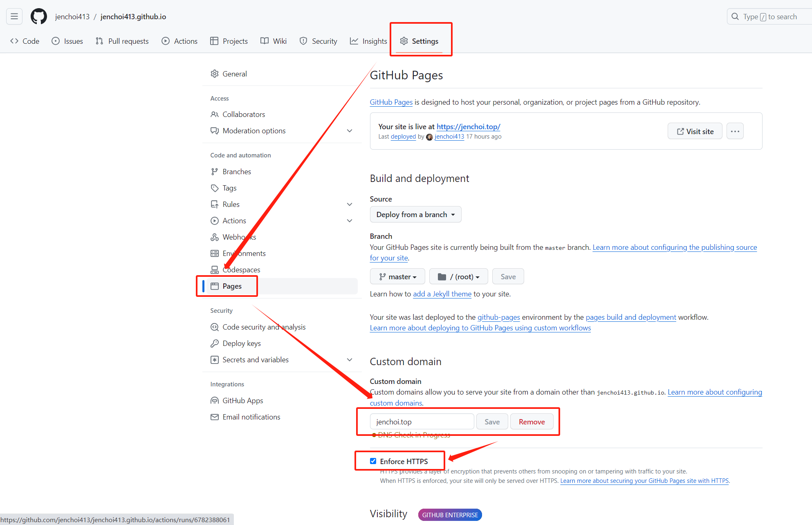The width and height of the screenshot is (812, 525).
Task: Click the search magnifier icon
Action: [x=735, y=16]
